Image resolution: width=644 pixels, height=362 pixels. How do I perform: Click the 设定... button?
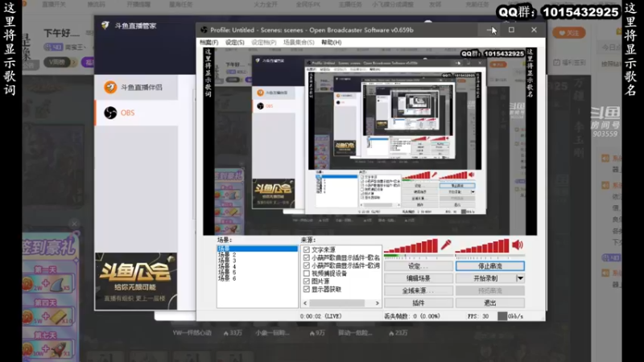(419, 266)
